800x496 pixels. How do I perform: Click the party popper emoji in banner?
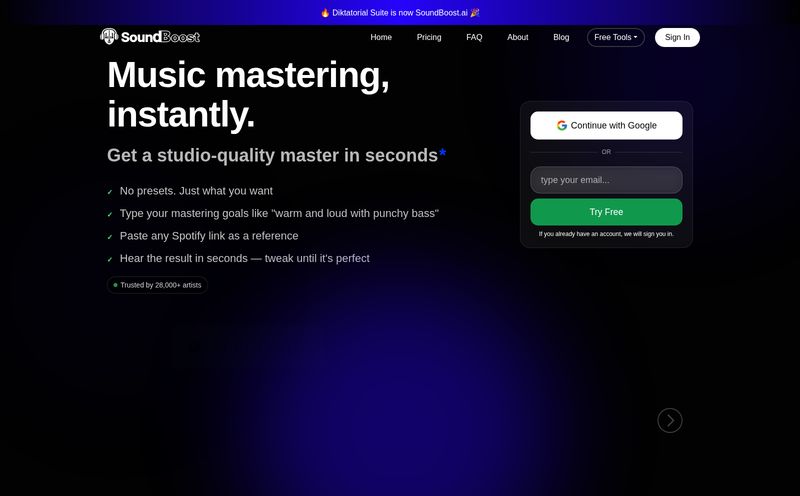tap(475, 13)
